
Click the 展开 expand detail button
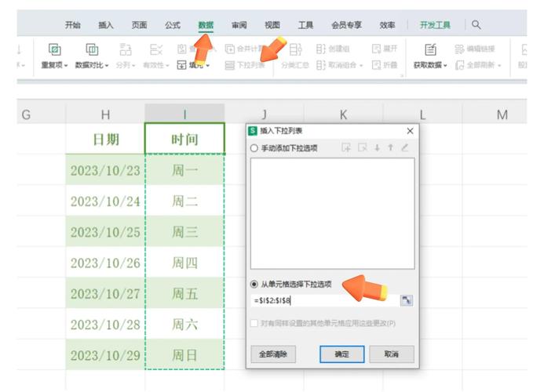click(385, 49)
